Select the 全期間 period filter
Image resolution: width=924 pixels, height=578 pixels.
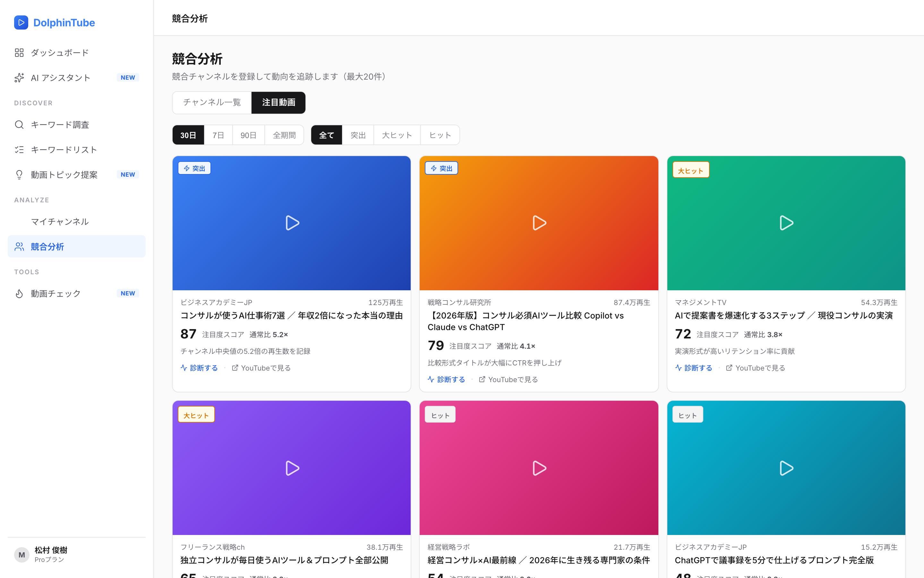pos(284,135)
